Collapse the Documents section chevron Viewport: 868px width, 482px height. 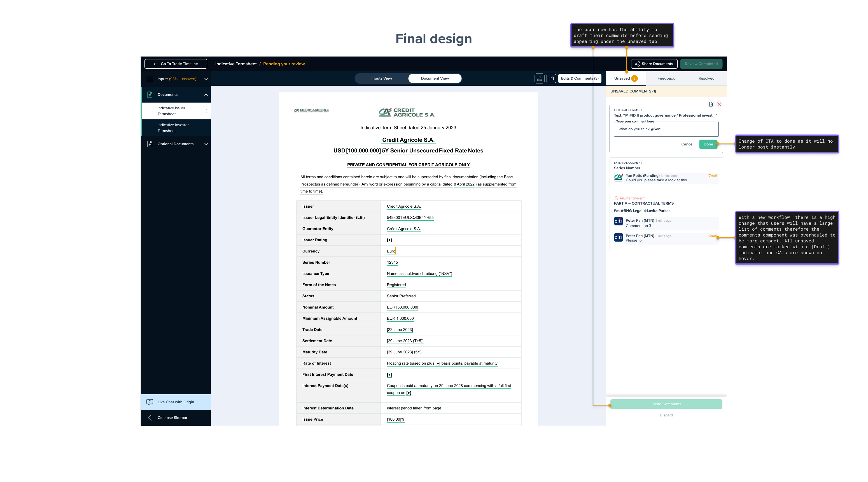[x=206, y=95]
